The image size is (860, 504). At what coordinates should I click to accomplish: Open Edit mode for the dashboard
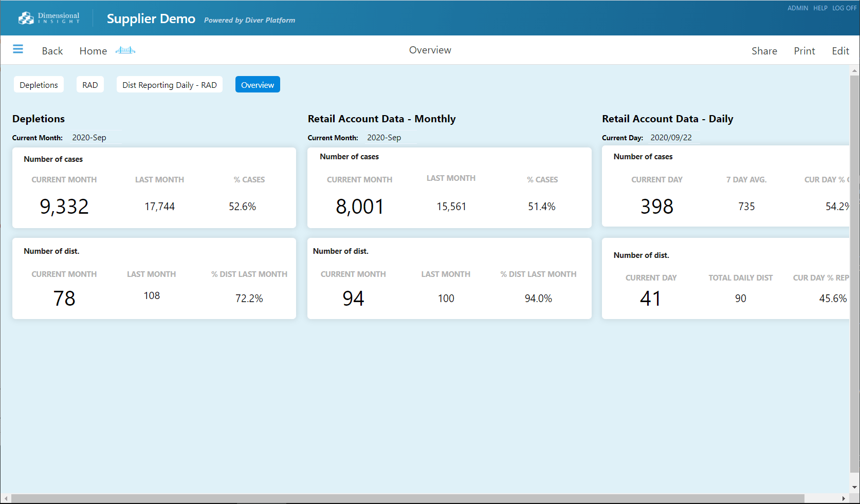[x=840, y=51]
